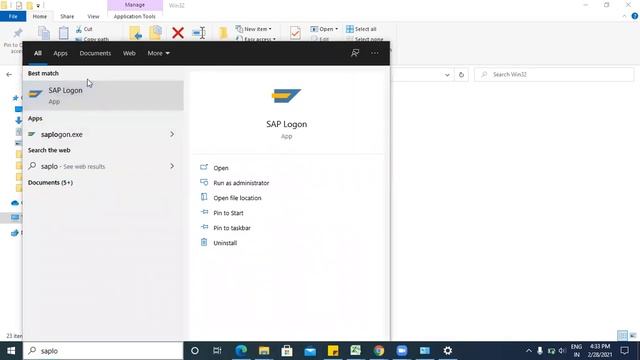Open Mail app from taskbar
Image resolution: width=640 pixels, height=360 pixels.
310,351
